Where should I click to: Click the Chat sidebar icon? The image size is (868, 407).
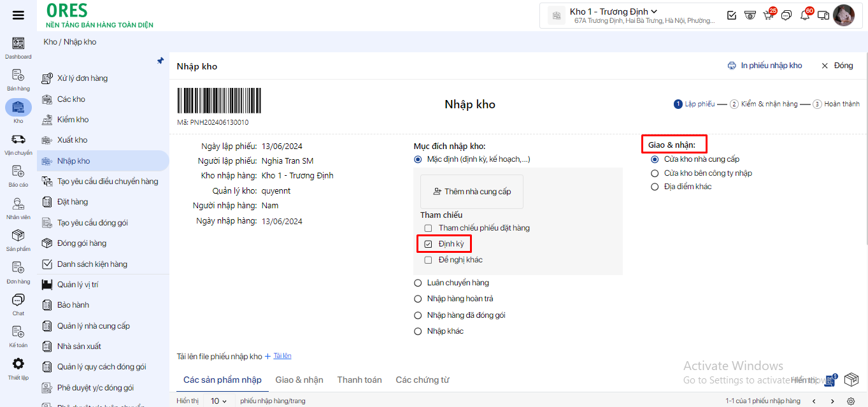coord(18,300)
